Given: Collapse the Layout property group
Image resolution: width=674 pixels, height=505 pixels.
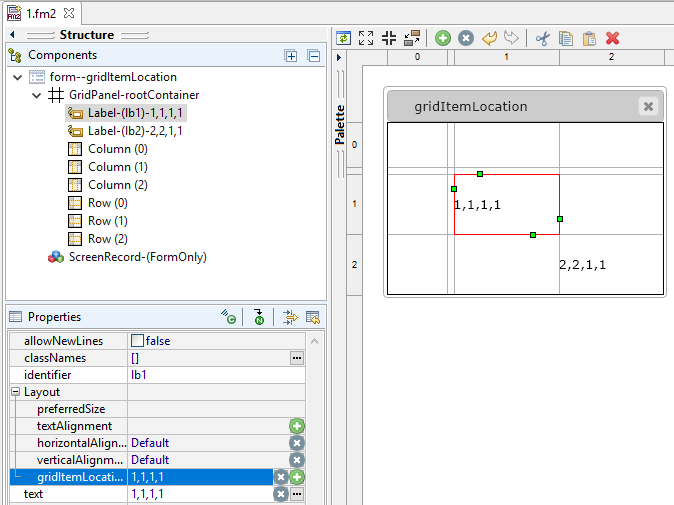Looking at the screenshot, I should 17,392.
